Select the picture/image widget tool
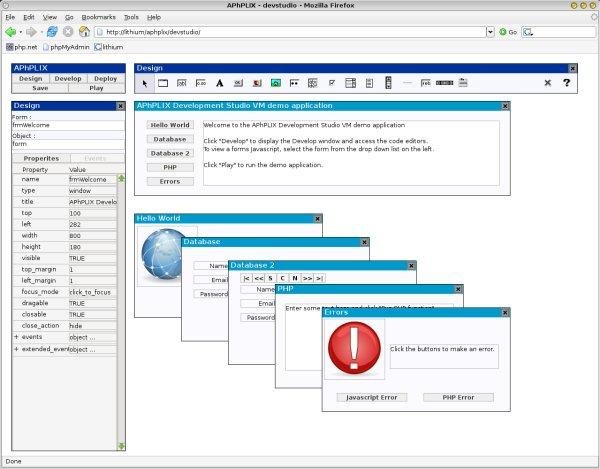This screenshot has height=469, width=600. (x=276, y=83)
